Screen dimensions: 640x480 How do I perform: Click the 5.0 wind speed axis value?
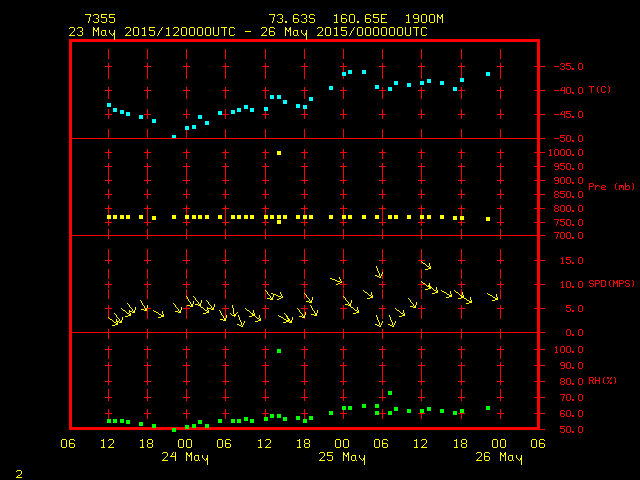(574, 309)
